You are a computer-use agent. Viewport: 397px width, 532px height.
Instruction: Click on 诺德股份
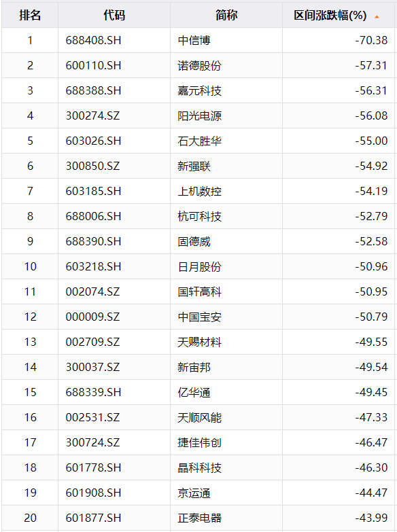pyautogui.click(x=200, y=65)
